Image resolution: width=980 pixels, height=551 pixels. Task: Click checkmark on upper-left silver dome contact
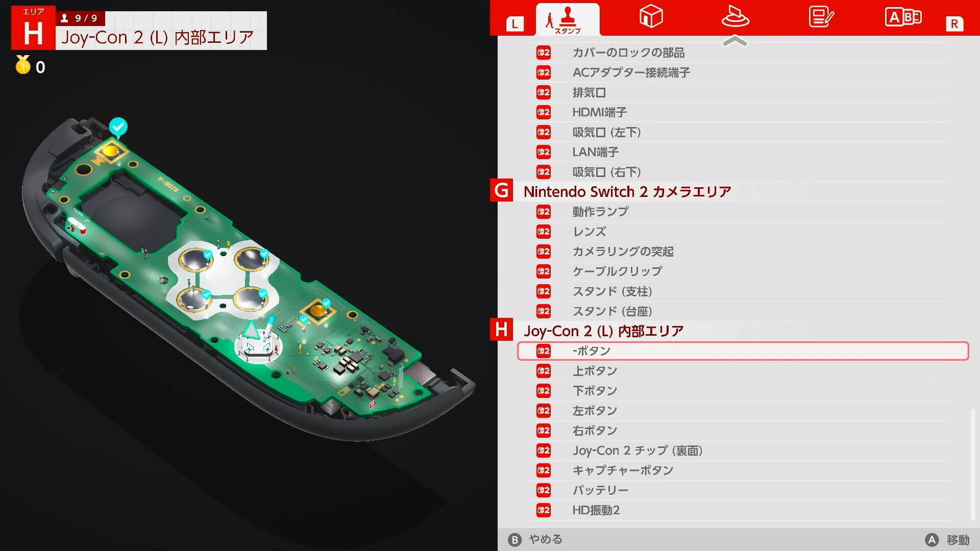[x=208, y=254]
